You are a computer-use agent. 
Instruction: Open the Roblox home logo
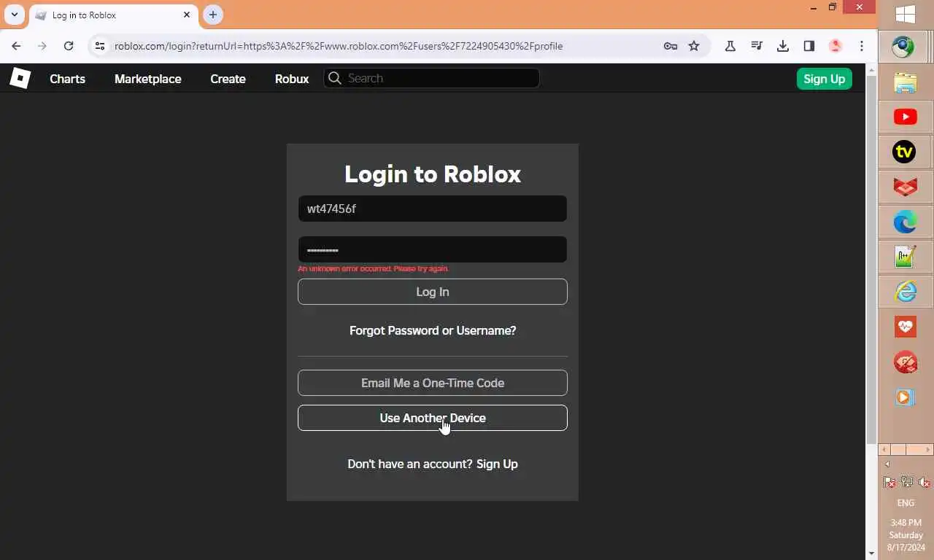point(20,78)
